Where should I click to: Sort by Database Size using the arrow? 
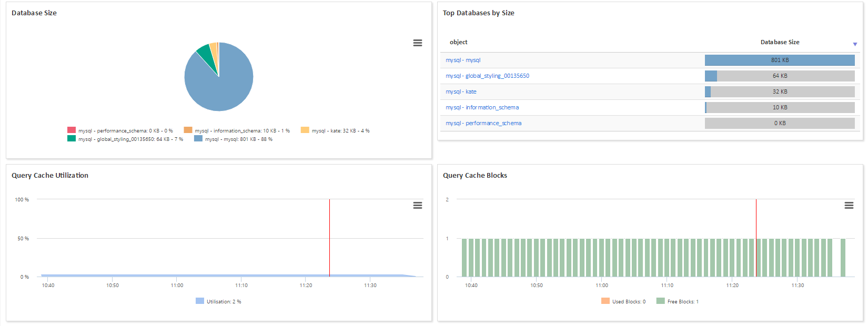coord(855,44)
